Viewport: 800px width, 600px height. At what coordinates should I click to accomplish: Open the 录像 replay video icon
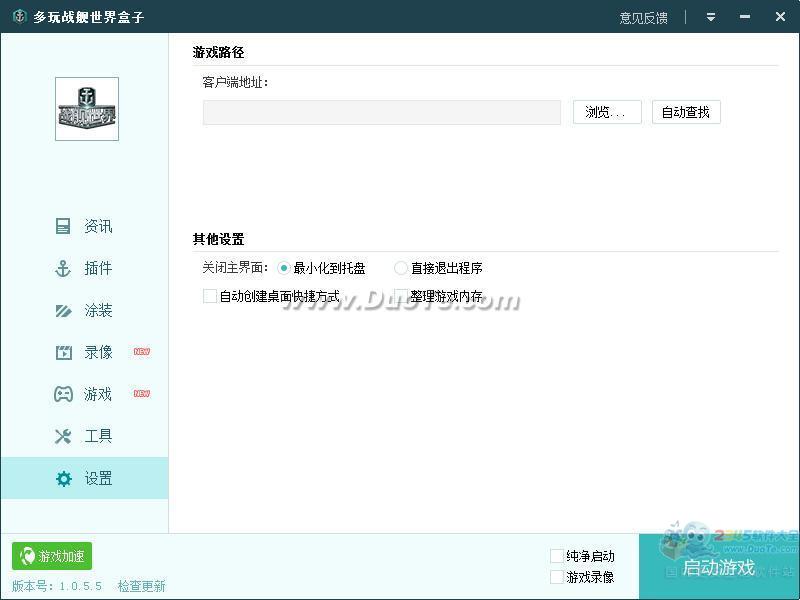pyautogui.click(x=63, y=353)
